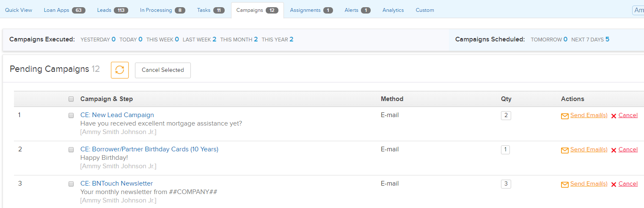This screenshot has width=644, height=208.
Task: Click Send Email(s) link for BNTouch Newsletter
Action: [x=589, y=184]
